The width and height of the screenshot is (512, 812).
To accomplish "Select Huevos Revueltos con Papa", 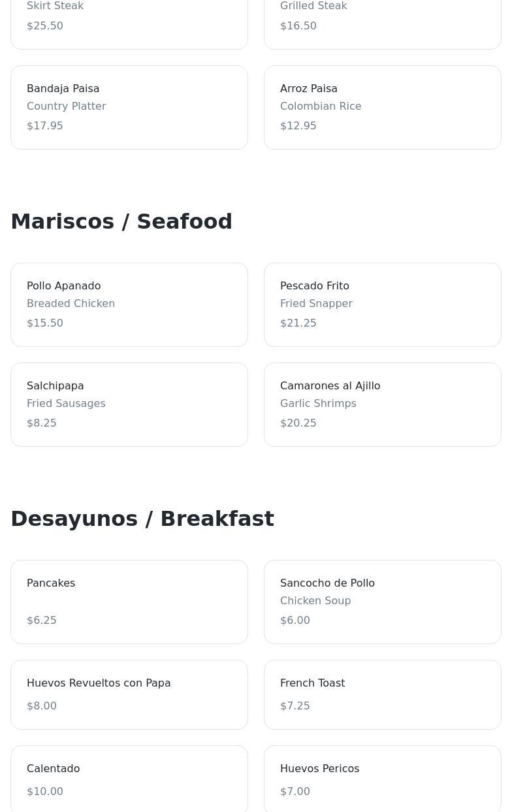I will [129, 694].
